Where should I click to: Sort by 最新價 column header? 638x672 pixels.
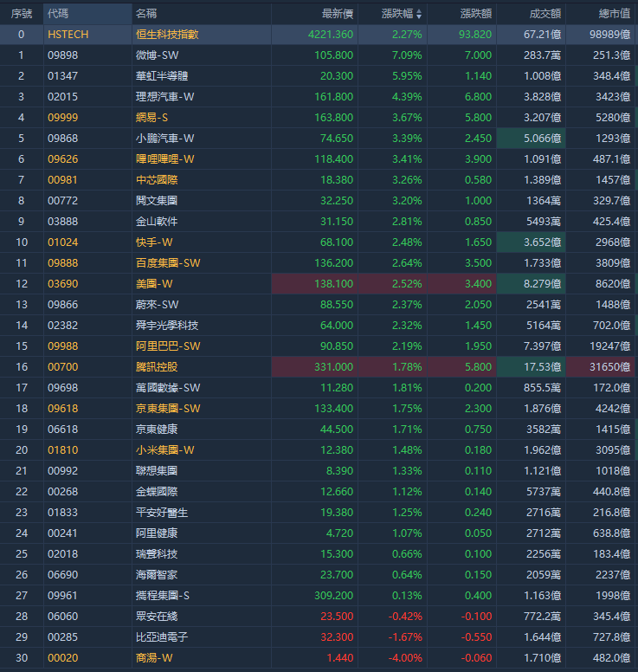click(338, 14)
